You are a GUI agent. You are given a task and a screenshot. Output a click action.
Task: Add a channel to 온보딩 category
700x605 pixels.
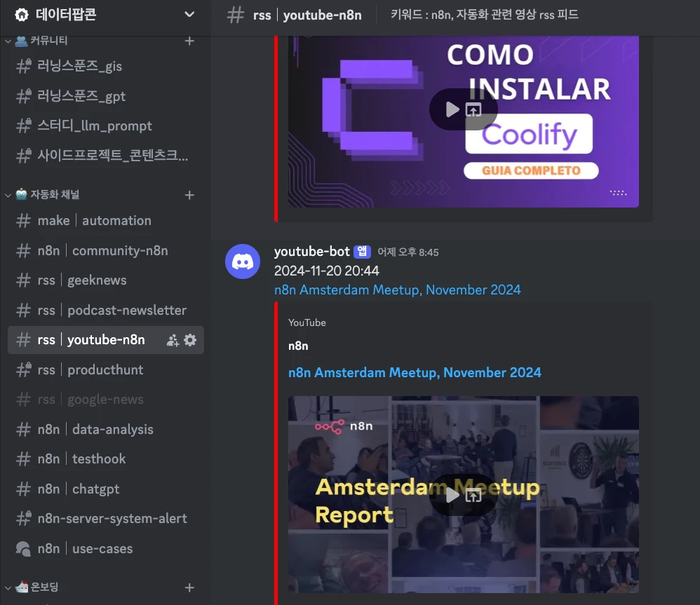pyautogui.click(x=189, y=587)
